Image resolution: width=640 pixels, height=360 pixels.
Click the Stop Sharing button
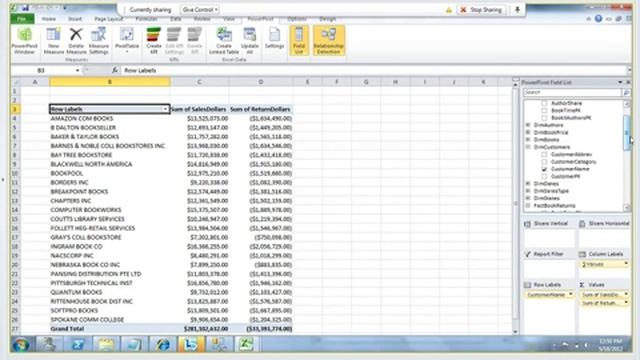(x=482, y=9)
